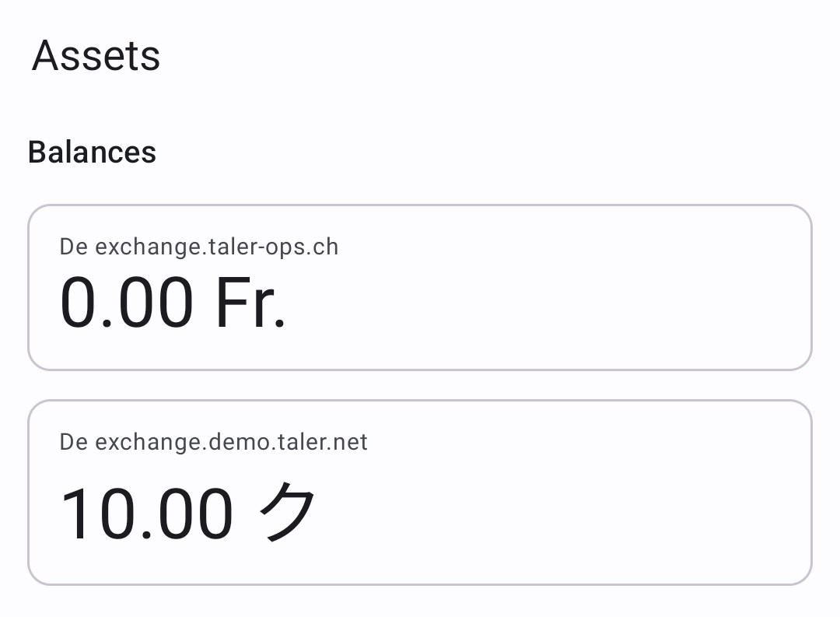This screenshot has width=840, height=617.
Task: Click the bottom balance card border area
Action: pyautogui.click(x=420, y=579)
